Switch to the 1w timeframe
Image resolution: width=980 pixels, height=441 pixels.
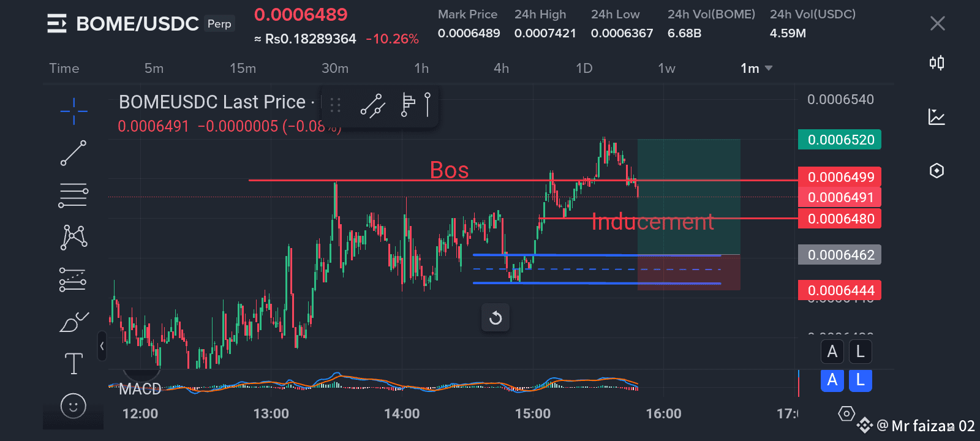(x=666, y=68)
